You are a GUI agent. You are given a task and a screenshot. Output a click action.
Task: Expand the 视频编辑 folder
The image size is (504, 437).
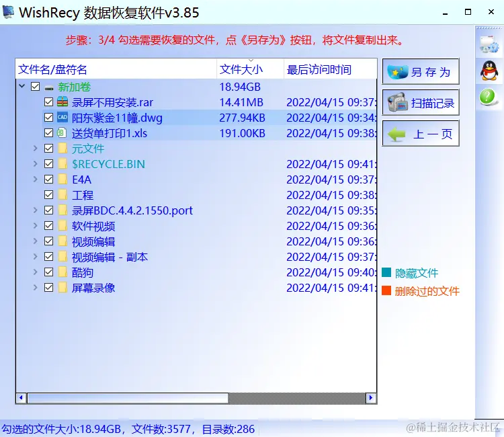[36, 241]
